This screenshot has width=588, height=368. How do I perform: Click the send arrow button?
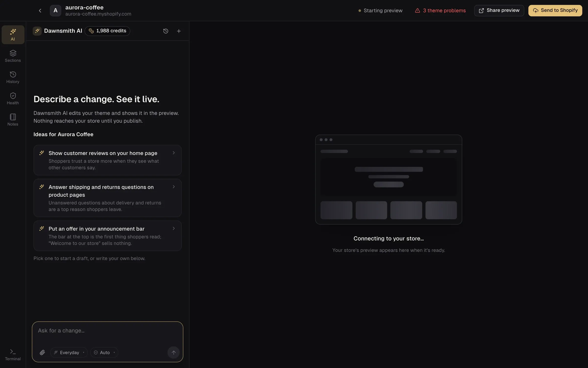tap(173, 353)
